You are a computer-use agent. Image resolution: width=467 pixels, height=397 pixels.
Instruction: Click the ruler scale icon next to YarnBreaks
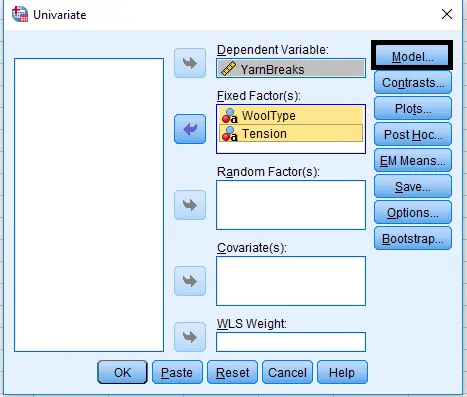click(228, 69)
